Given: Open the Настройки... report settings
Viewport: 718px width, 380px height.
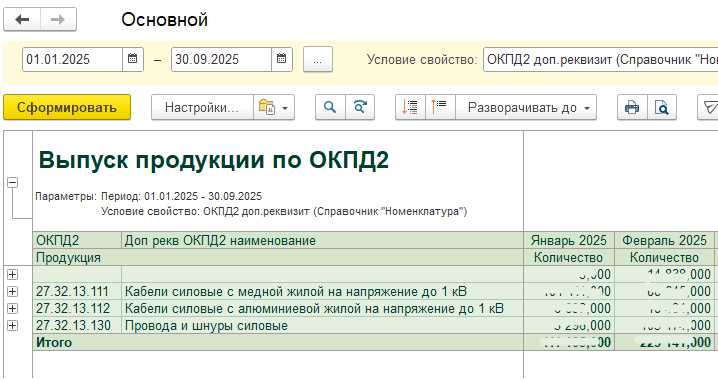Looking at the screenshot, I should tap(202, 108).
